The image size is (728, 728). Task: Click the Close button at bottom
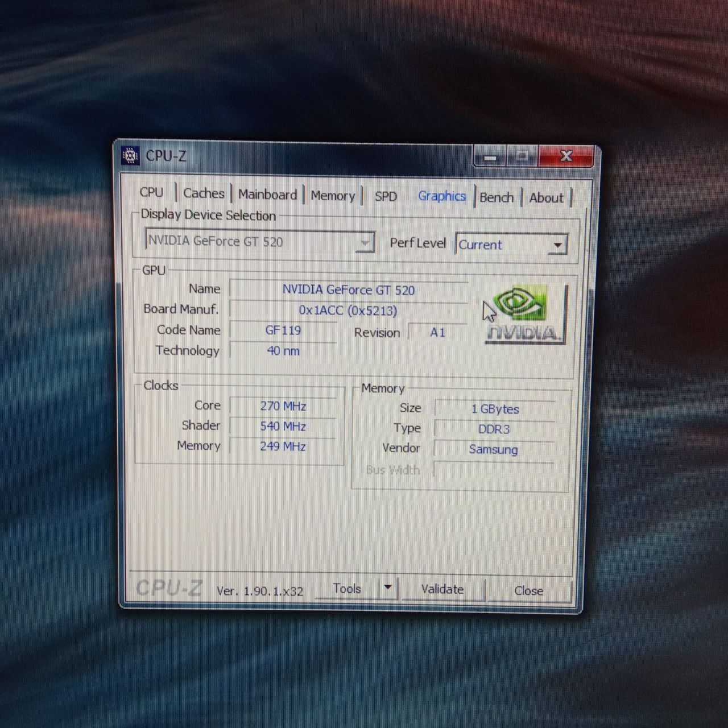[x=528, y=590]
